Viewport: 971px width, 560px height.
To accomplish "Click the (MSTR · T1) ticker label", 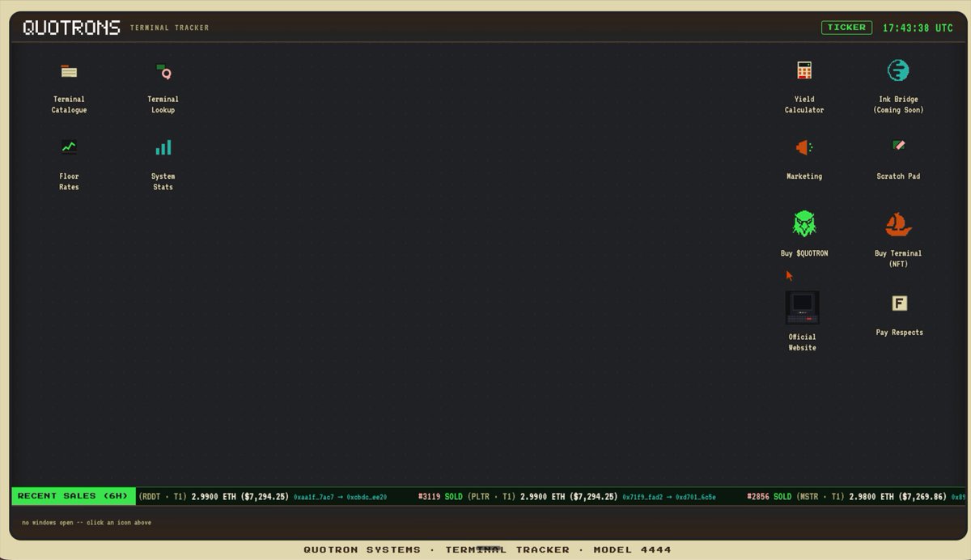I will point(820,497).
